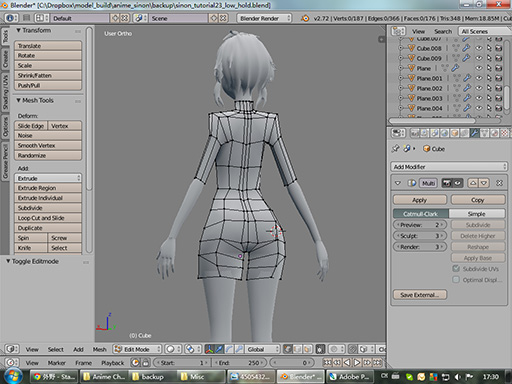Click the Copy modifier button
The height and width of the screenshot is (384, 512).
(478, 200)
